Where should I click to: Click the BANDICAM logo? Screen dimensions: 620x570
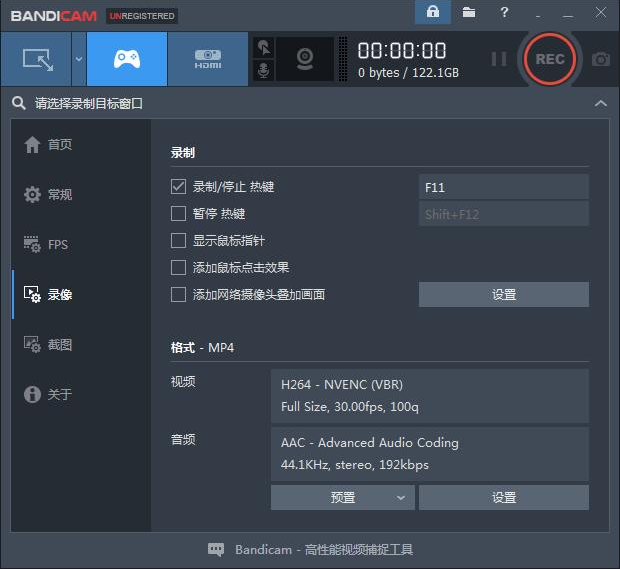pyautogui.click(x=54, y=16)
